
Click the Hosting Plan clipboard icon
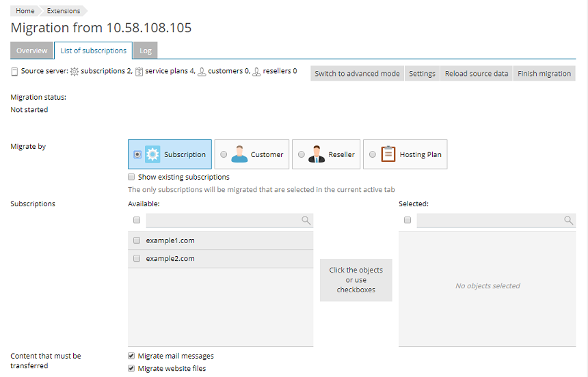(x=388, y=154)
